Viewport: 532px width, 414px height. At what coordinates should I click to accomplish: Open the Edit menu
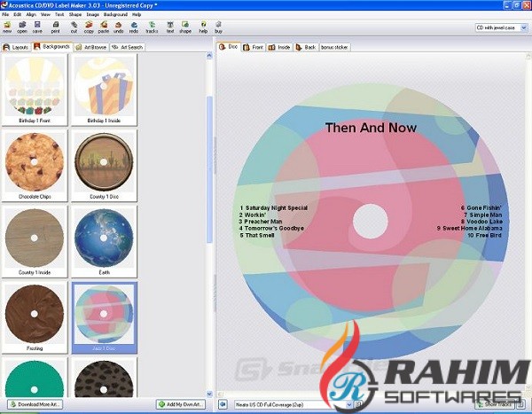click(18, 14)
